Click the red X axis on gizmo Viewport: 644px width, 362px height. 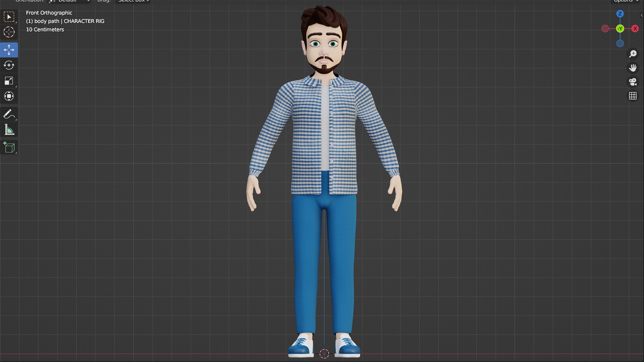click(x=635, y=28)
